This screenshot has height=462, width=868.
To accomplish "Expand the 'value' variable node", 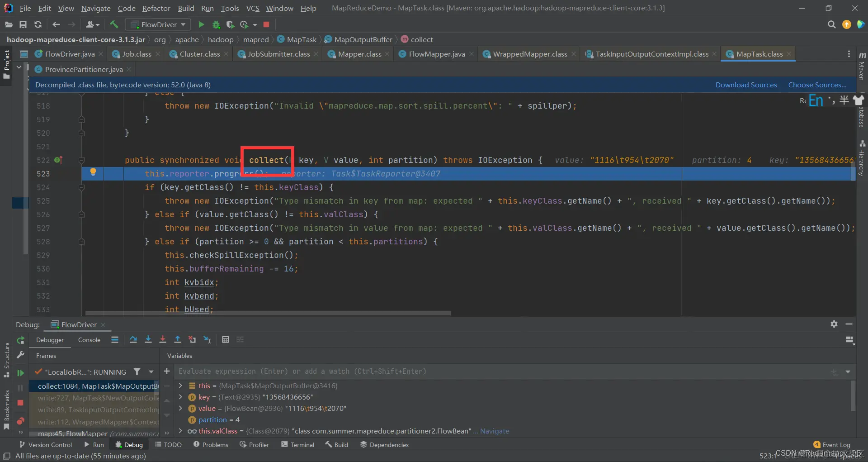I will 180,408.
